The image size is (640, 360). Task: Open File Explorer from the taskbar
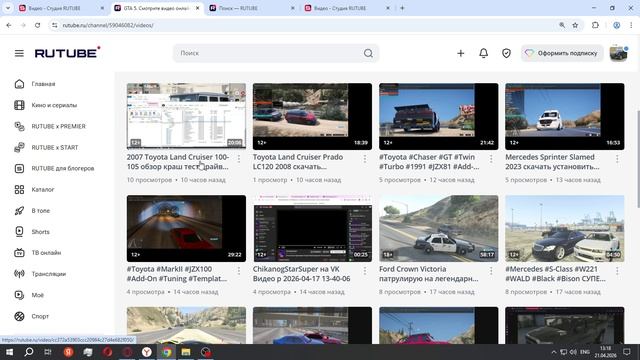(x=186, y=352)
